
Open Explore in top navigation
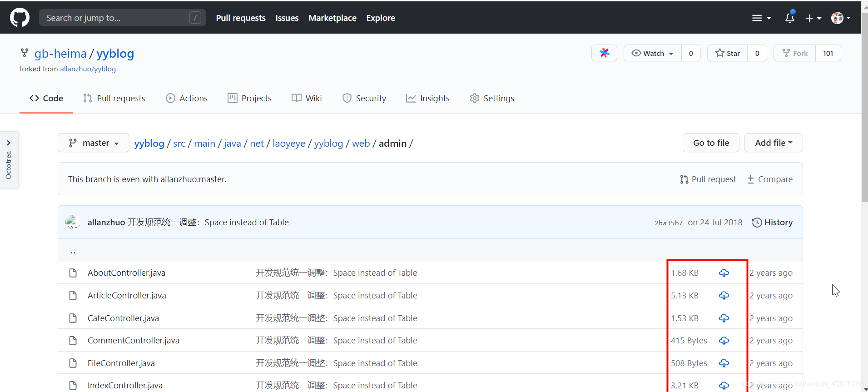(x=381, y=18)
